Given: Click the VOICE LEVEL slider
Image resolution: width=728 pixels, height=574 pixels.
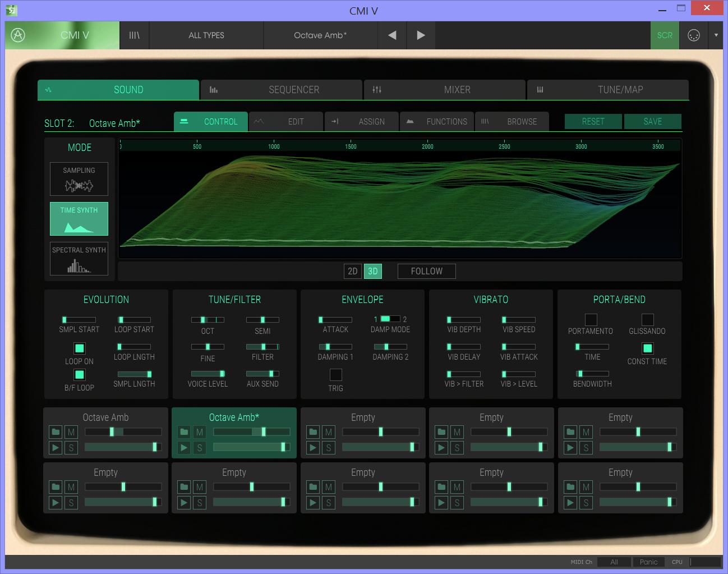Looking at the screenshot, I should (x=208, y=374).
